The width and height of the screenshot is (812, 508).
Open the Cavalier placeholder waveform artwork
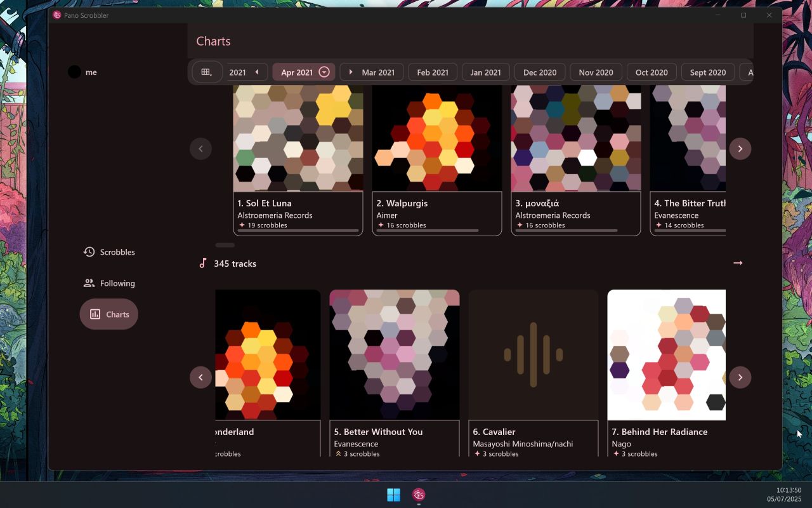pyautogui.click(x=534, y=355)
